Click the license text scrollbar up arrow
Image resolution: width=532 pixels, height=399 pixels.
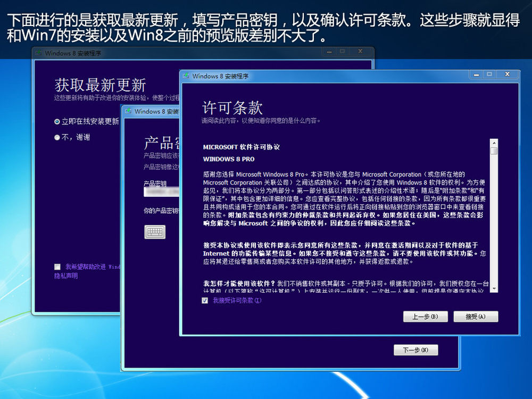(494, 143)
